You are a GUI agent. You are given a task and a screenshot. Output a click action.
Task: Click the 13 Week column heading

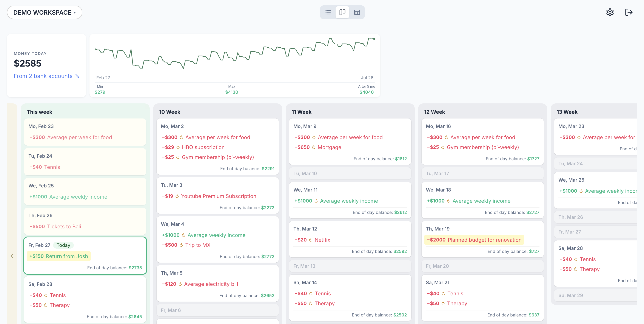567,112
